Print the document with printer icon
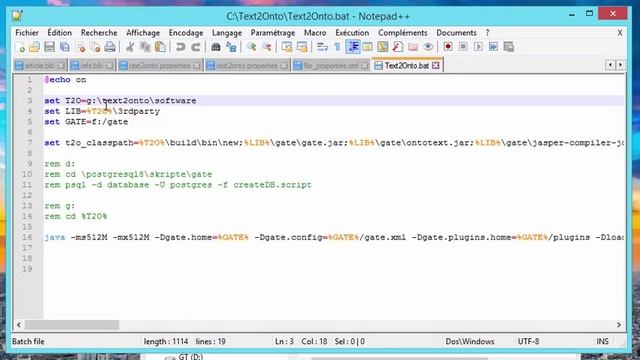 [x=110, y=47]
